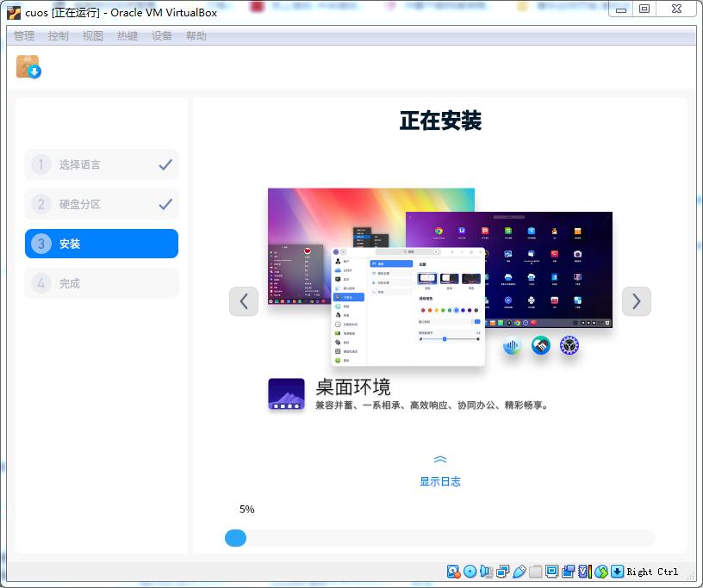The image size is (703, 588).
Task: Click the recording status icon
Action: point(567,571)
